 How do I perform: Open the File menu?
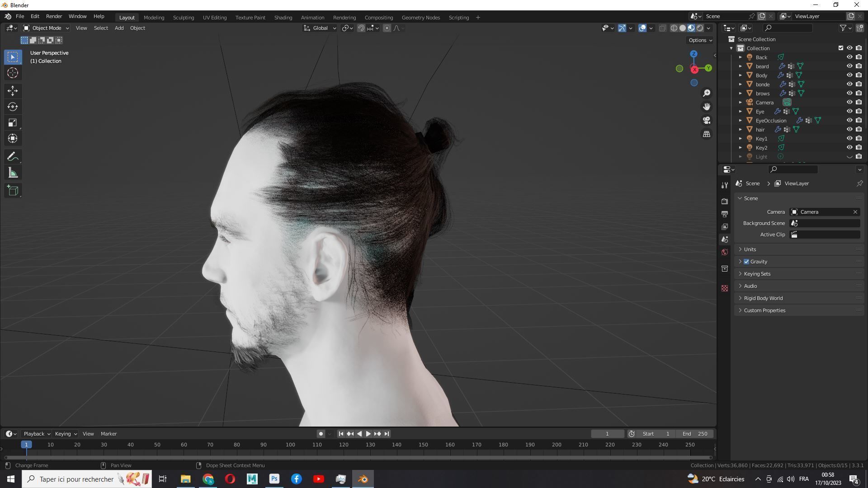(x=20, y=16)
